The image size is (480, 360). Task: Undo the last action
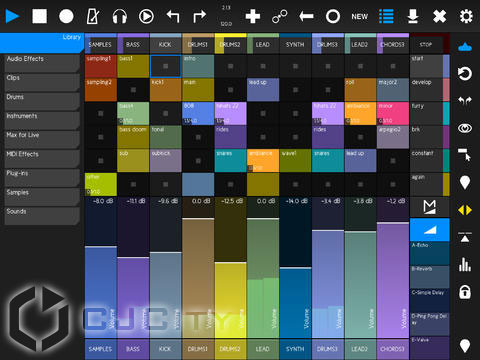[173, 16]
